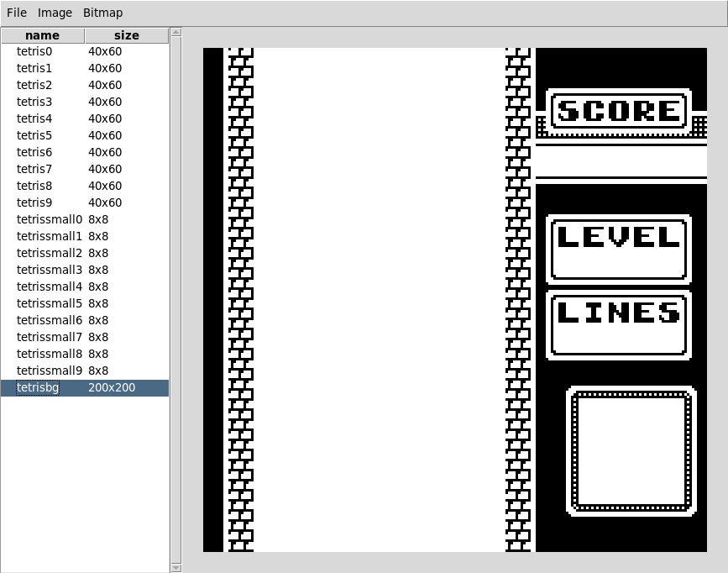Select the tetris2 bitmap row

85,85
